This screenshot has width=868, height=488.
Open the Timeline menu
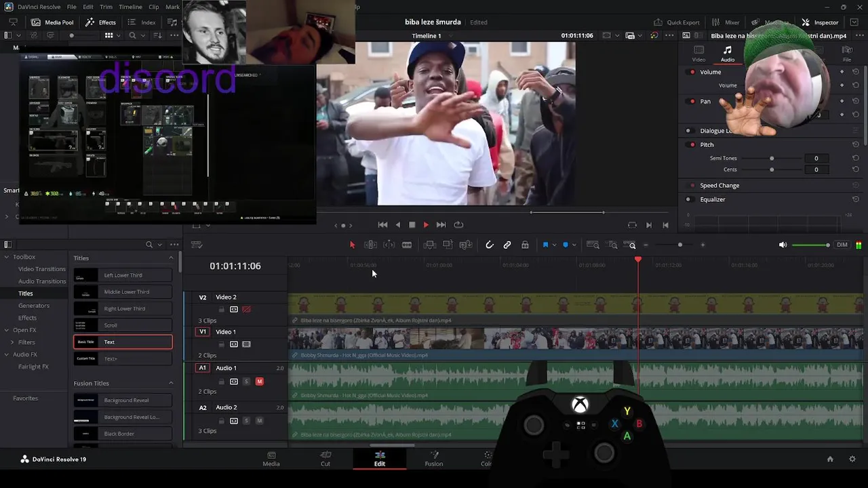130,7
